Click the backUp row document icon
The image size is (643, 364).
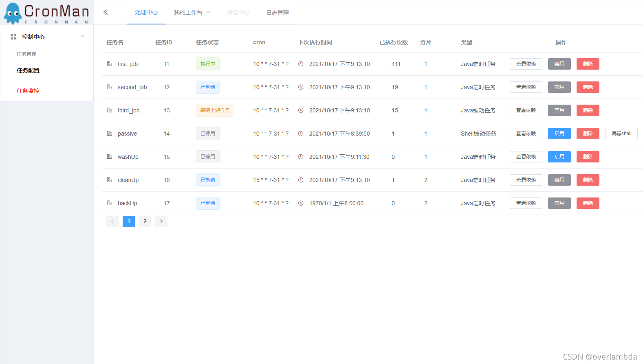tap(109, 203)
